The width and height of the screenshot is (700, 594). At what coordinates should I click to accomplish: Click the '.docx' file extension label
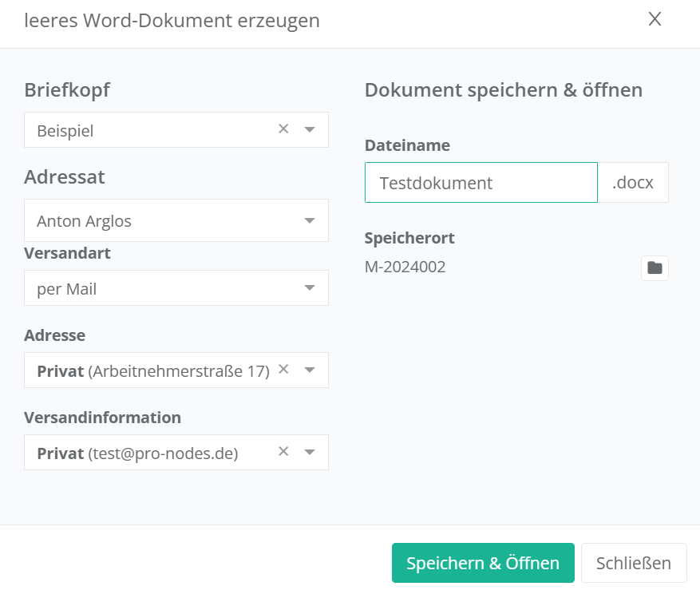click(632, 183)
